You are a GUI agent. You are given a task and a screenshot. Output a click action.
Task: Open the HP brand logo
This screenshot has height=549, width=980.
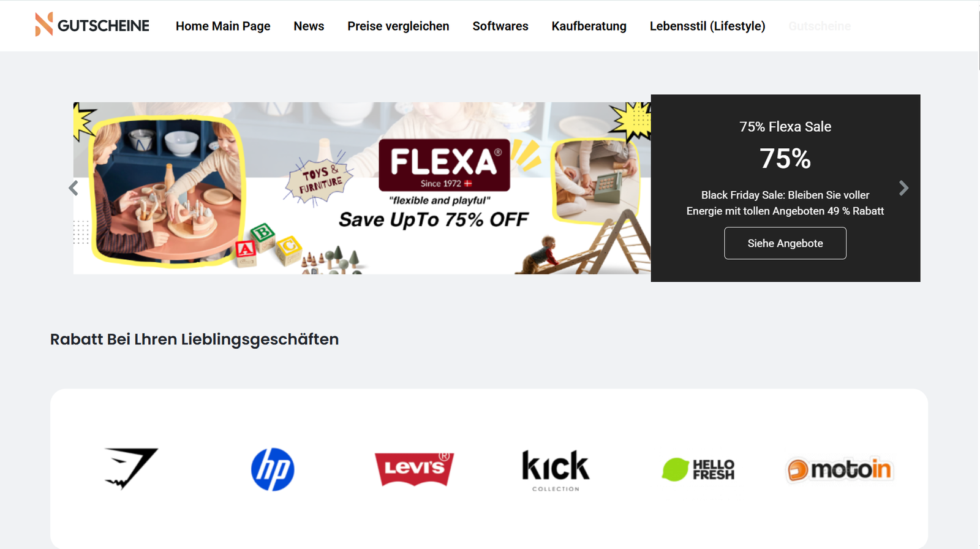(x=273, y=469)
